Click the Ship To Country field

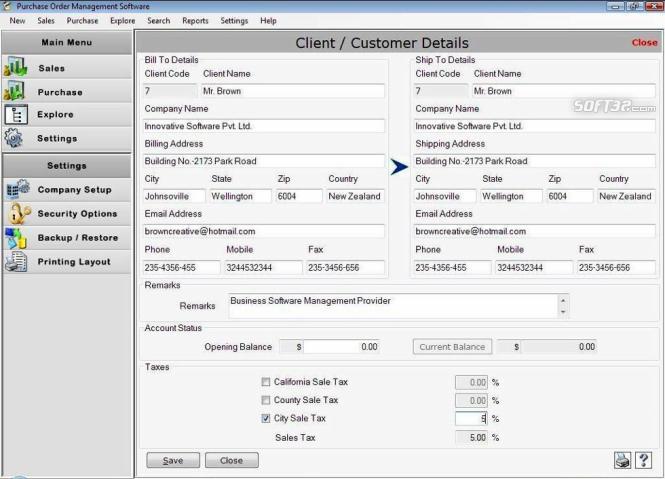pos(626,196)
